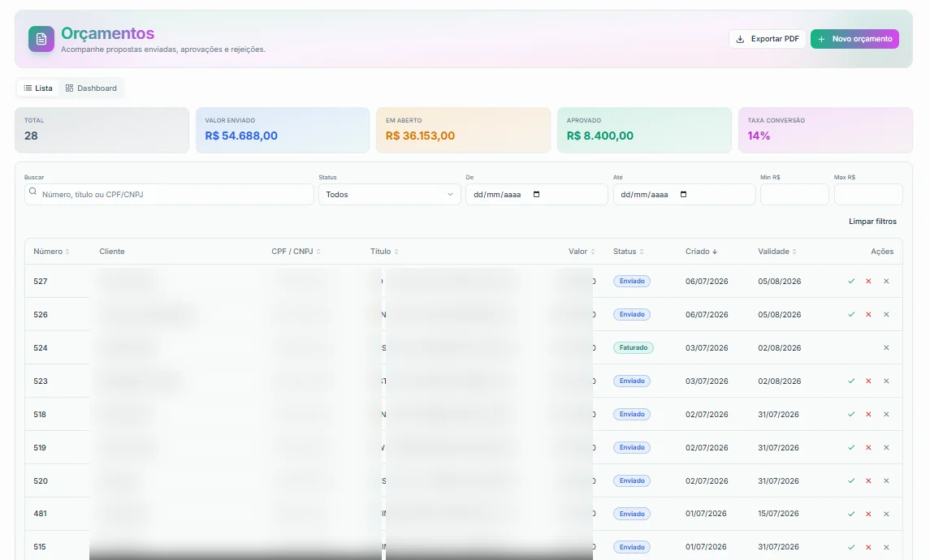Click Faturado status badge on row 524
The image size is (930, 560).
click(634, 348)
